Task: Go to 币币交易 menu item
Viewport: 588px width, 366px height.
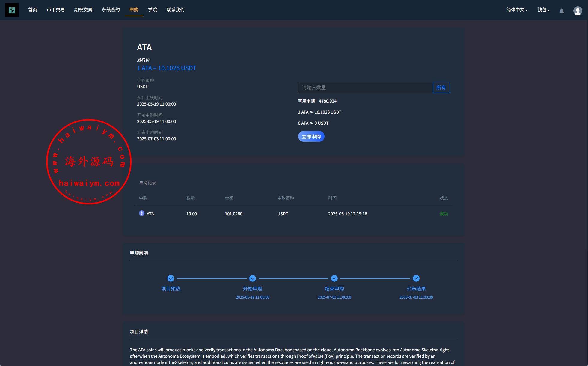Action: pyautogui.click(x=56, y=10)
